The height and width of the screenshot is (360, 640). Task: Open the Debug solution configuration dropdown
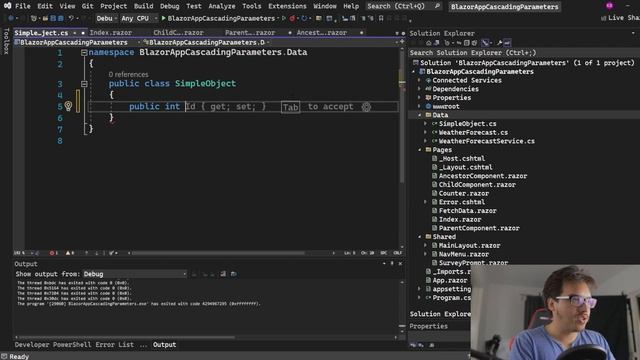(106, 18)
